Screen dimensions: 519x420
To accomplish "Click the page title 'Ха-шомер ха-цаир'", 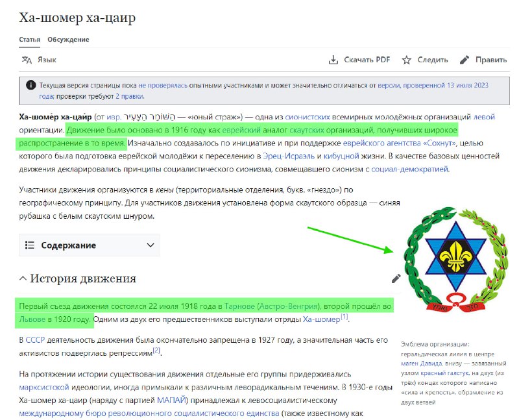I will tap(77, 18).
